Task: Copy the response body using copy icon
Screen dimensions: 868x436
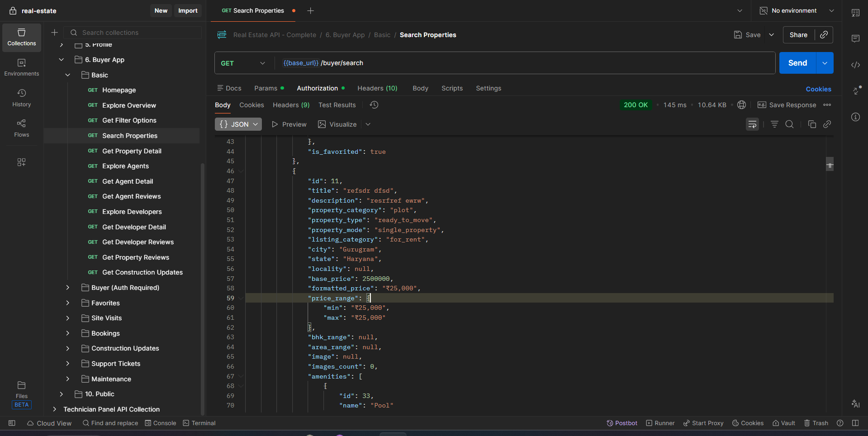Action: [812, 124]
